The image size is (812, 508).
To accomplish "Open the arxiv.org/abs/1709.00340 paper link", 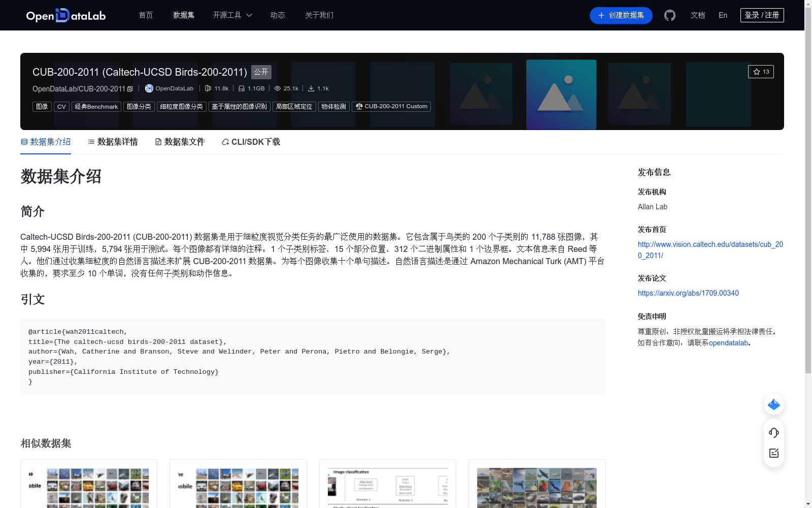I will [x=688, y=293].
